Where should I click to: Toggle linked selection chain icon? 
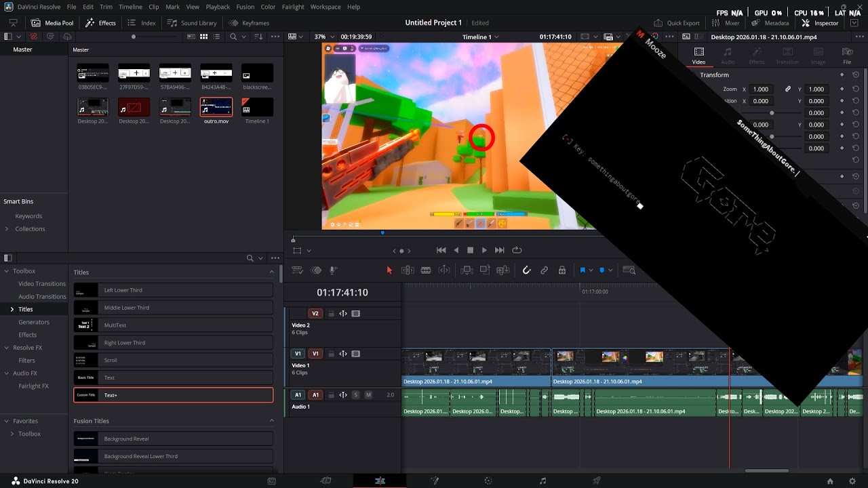pyautogui.click(x=544, y=270)
